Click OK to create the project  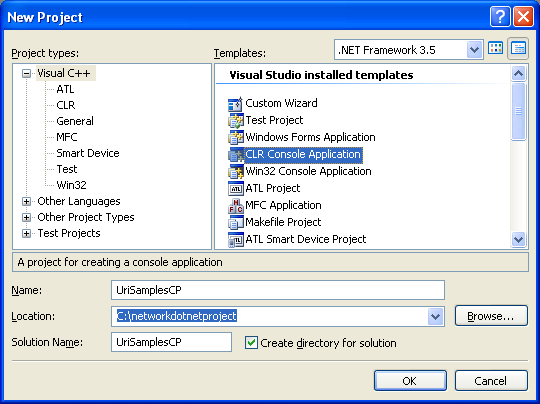[x=410, y=381]
